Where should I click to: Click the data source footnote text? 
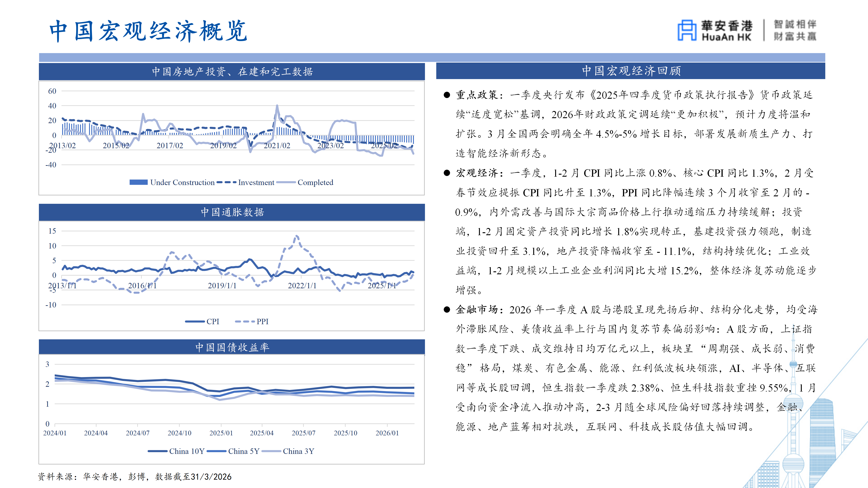point(135,476)
